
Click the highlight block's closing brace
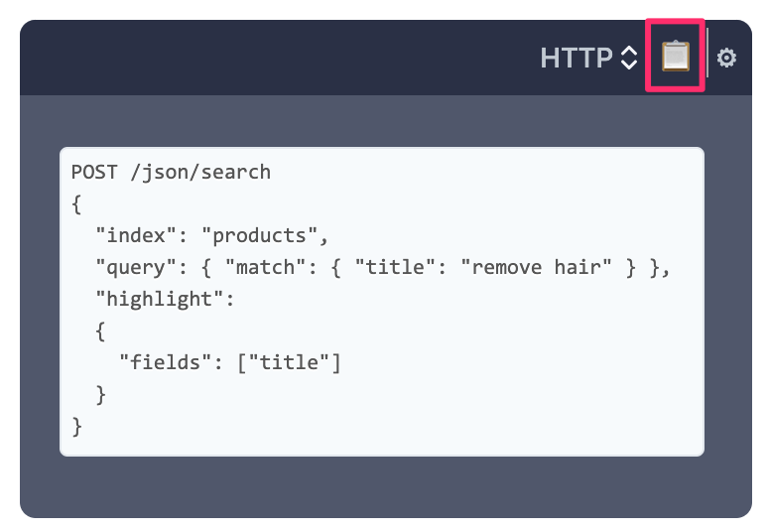pyautogui.click(x=100, y=394)
